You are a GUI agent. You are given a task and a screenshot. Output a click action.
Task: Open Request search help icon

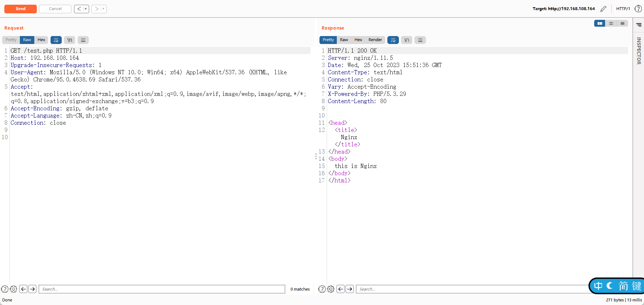5,289
